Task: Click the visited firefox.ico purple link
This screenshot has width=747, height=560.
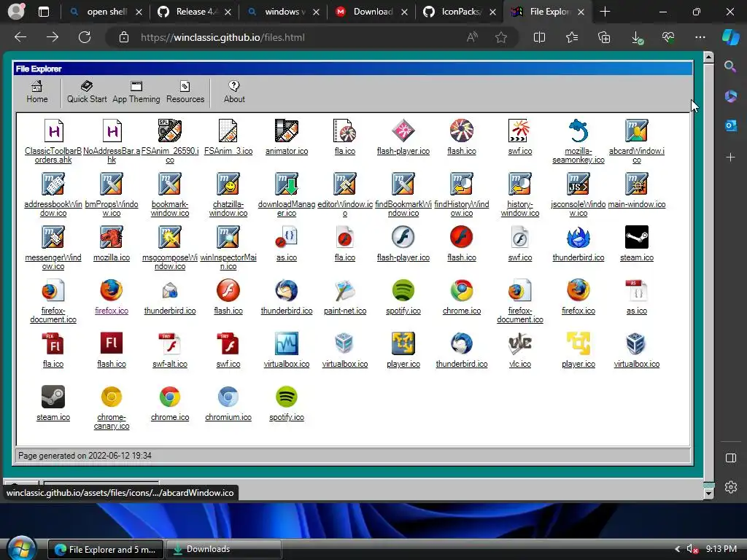Action: pyautogui.click(x=112, y=311)
